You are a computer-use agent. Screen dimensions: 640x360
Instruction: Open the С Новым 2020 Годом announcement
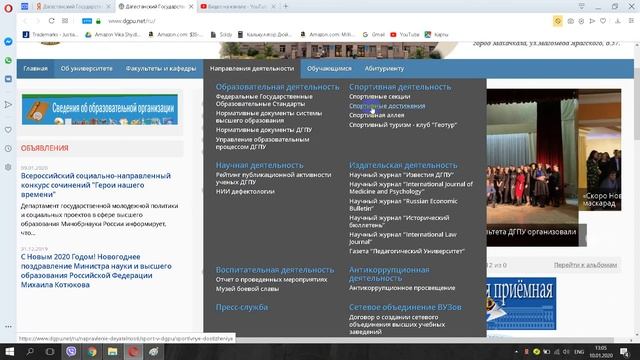click(96, 271)
